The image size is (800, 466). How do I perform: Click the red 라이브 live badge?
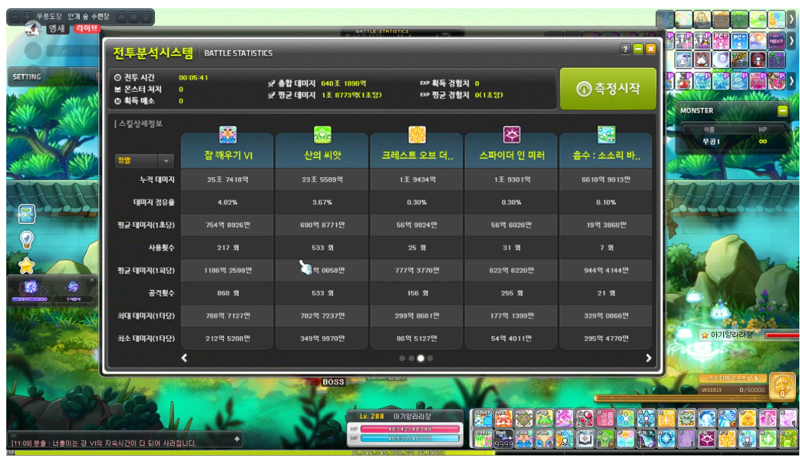(x=87, y=29)
